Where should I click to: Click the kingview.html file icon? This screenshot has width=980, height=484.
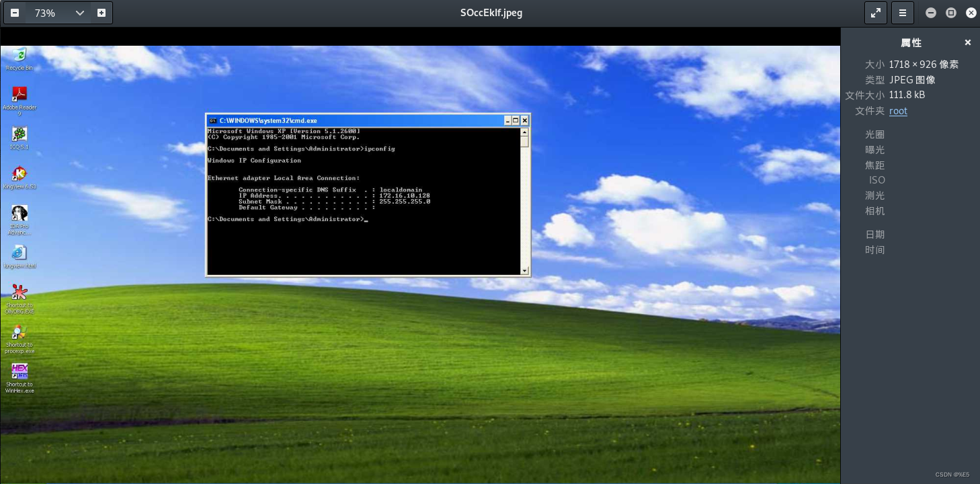19,257
